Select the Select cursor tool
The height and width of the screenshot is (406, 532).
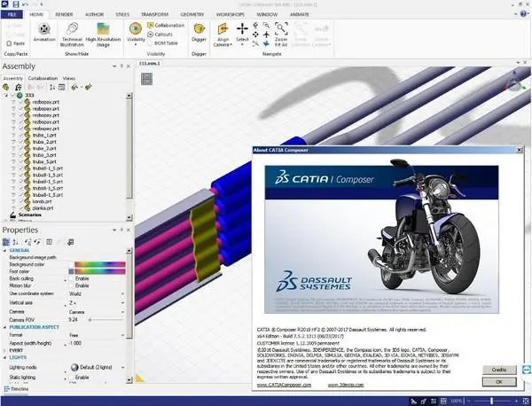coord(242,33)
